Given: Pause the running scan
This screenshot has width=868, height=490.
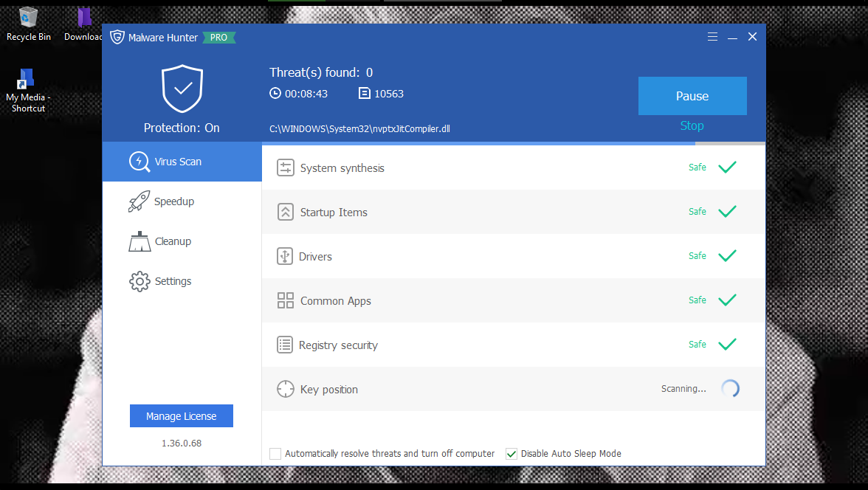Looking at the screenshot, I should [x=692, y=96].
